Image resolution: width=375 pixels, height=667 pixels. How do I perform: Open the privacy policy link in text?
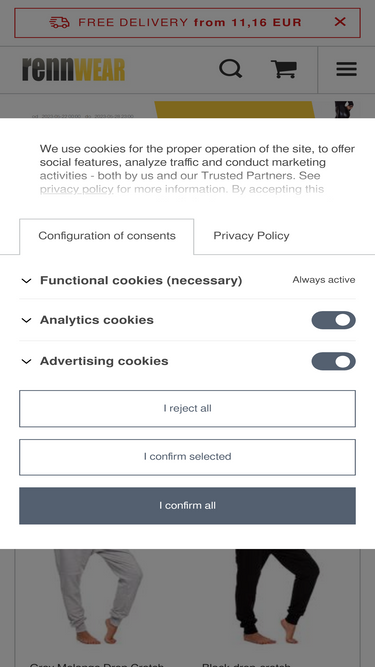click(77, 189)
